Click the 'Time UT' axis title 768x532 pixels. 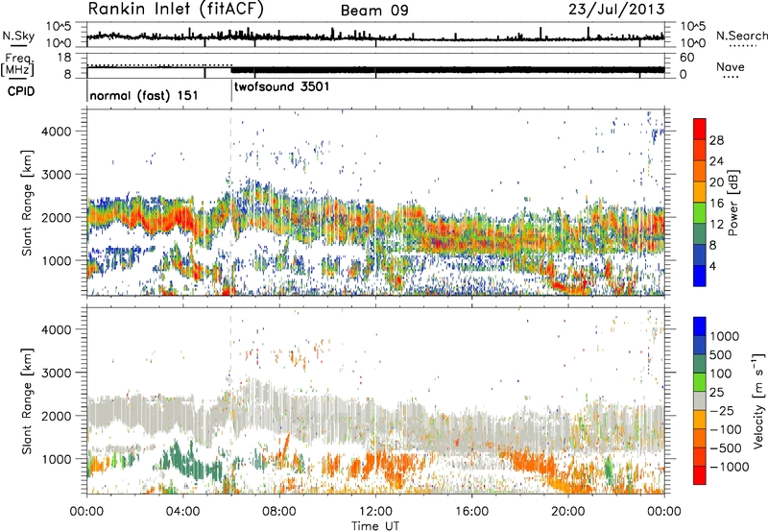coord(375,526)
